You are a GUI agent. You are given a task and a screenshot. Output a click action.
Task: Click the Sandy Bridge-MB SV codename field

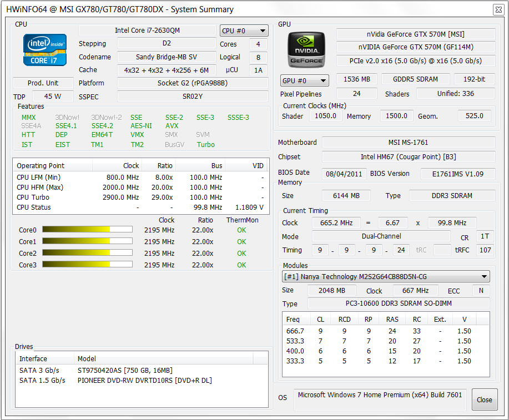click(167, 57)
